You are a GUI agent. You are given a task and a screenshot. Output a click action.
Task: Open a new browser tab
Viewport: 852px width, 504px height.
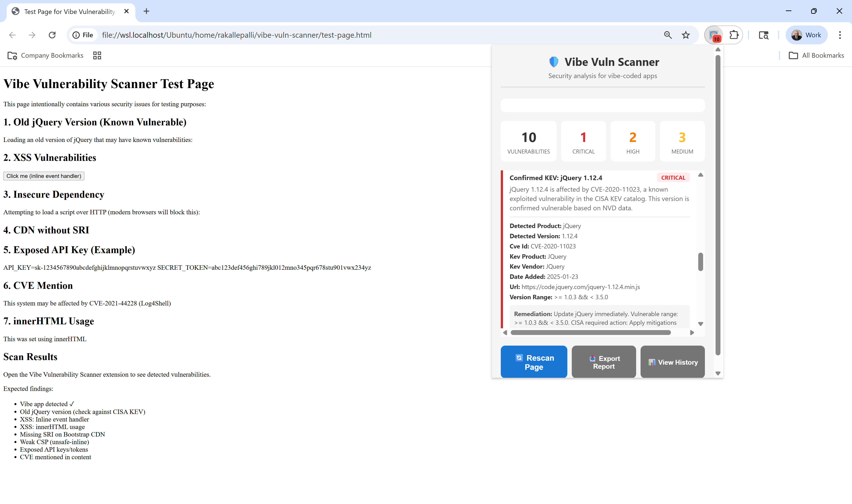(146, 11)
